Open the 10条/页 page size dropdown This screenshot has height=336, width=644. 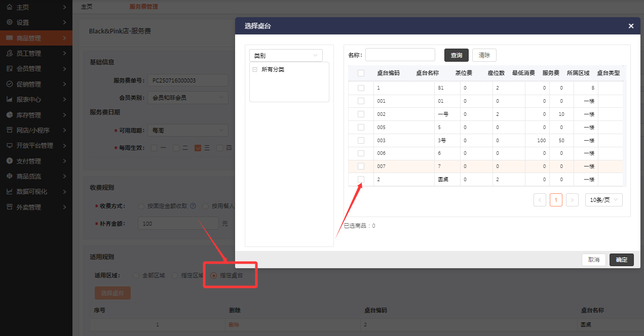603,200
